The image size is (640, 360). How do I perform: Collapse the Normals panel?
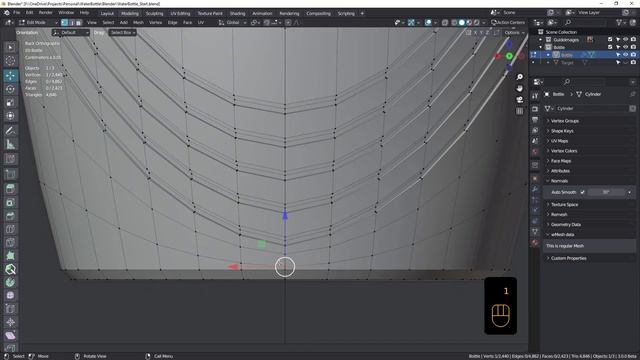coord(559,181)
